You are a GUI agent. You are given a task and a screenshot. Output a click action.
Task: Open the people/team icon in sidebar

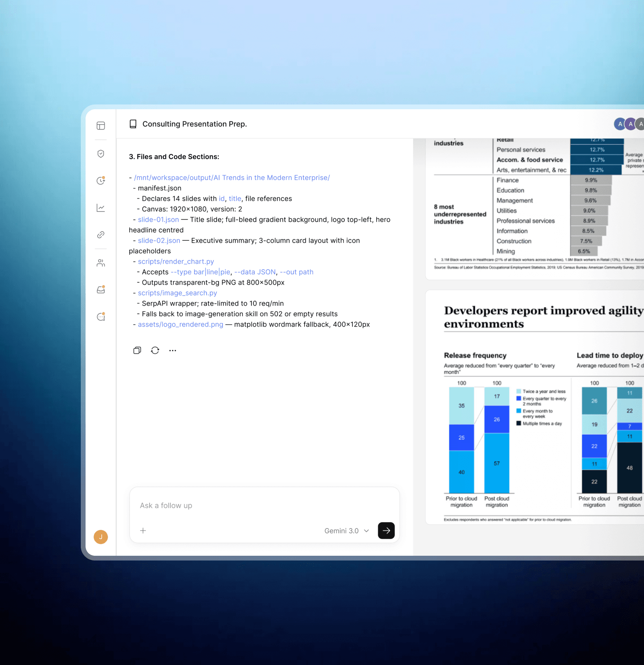point(101,263)
